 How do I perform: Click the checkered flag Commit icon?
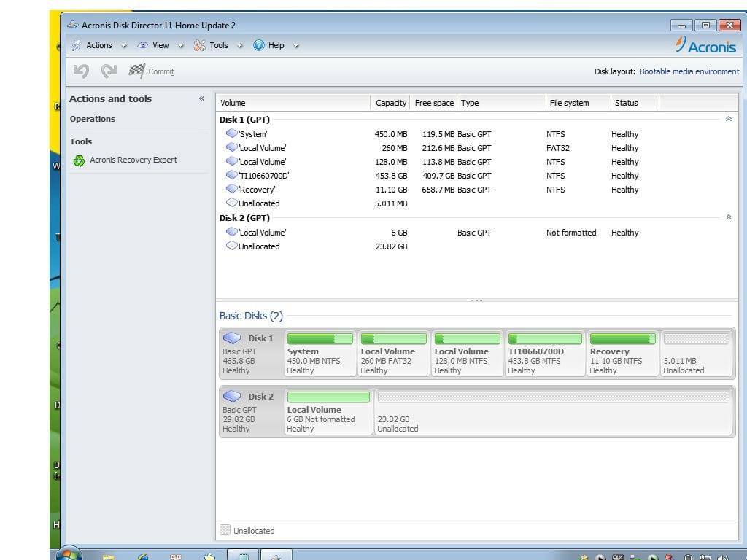coord(136,71)
